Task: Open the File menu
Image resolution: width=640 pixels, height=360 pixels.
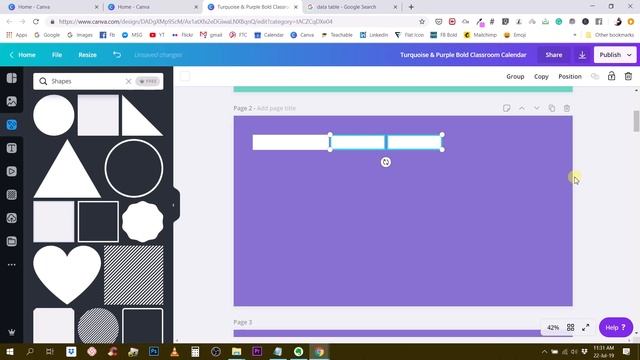Action: pos(57,55)
